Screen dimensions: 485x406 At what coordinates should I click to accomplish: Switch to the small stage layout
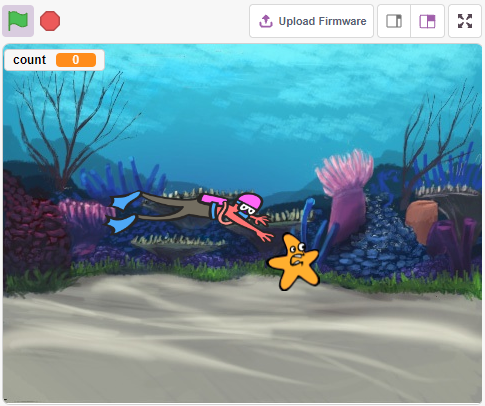click(x=394, y=21)
